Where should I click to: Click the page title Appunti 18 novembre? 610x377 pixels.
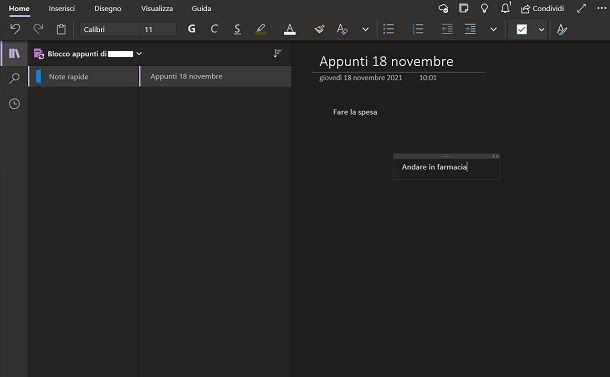[x=386, y=61]
